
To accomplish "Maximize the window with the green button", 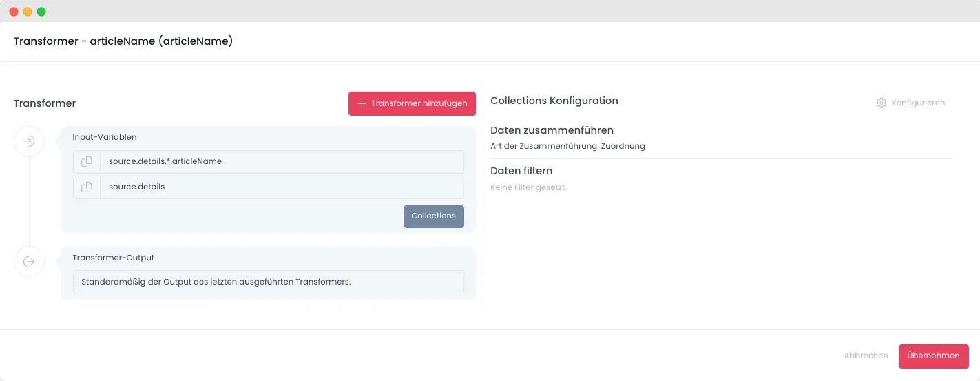I will (41, 12).
